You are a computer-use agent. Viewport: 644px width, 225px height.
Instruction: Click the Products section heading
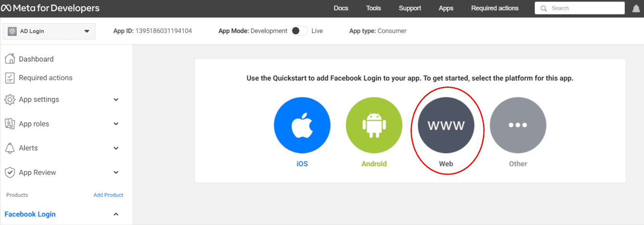point(17,195)
